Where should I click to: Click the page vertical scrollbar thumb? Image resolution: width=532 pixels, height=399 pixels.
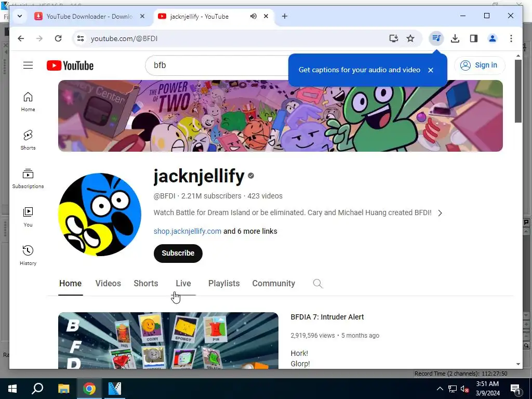[x=518, y=91]
